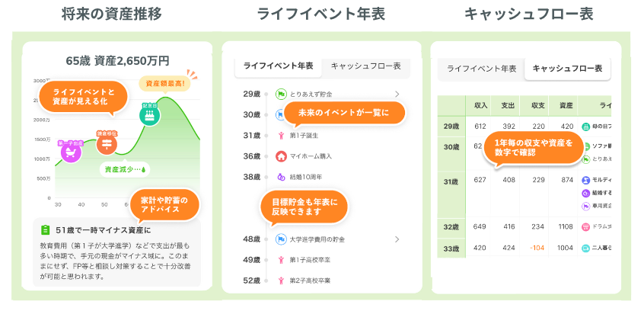Select ライフイベント年表 tab in right panel

[x=481, y=69]
